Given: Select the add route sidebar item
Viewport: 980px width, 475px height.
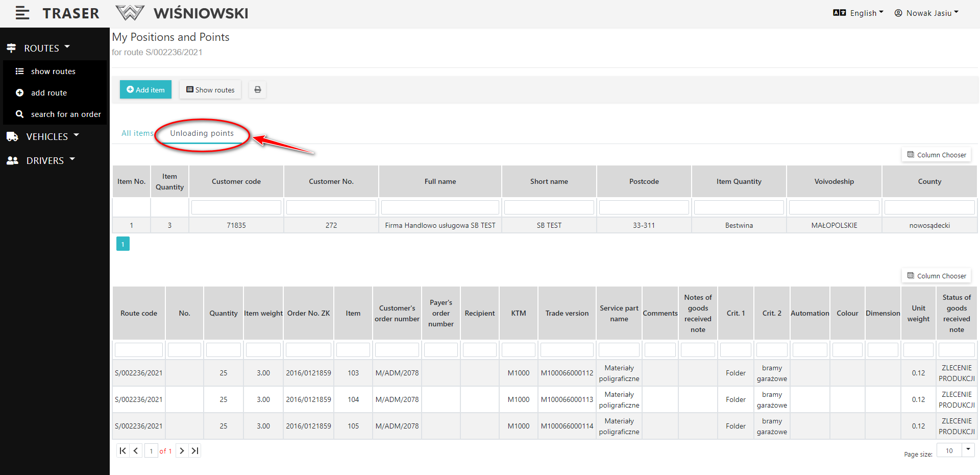Looking at the screenshot, I should (48, 93).
